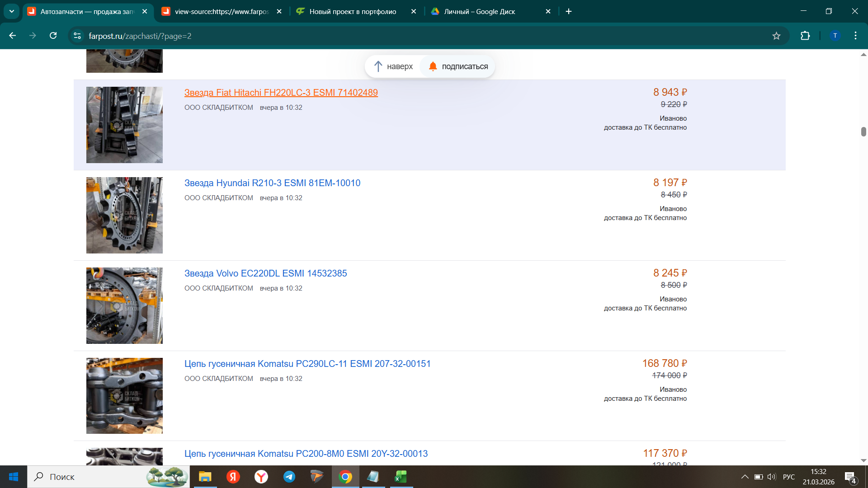868x488 pixels.
Task: Switch to Новый проект в портфолио tab
Action: click(353, 11)
